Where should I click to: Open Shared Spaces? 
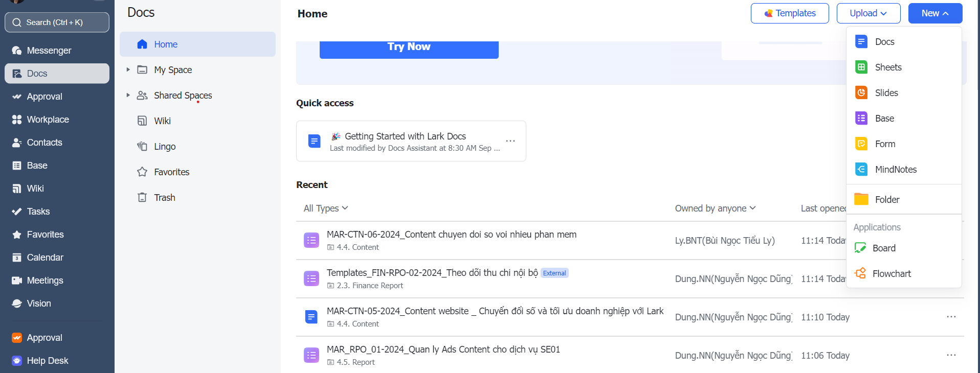(183, 95)
